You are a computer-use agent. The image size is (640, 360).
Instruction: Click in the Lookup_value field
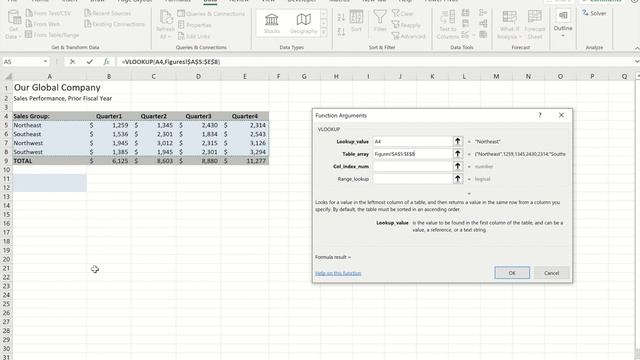click(412, 142)
